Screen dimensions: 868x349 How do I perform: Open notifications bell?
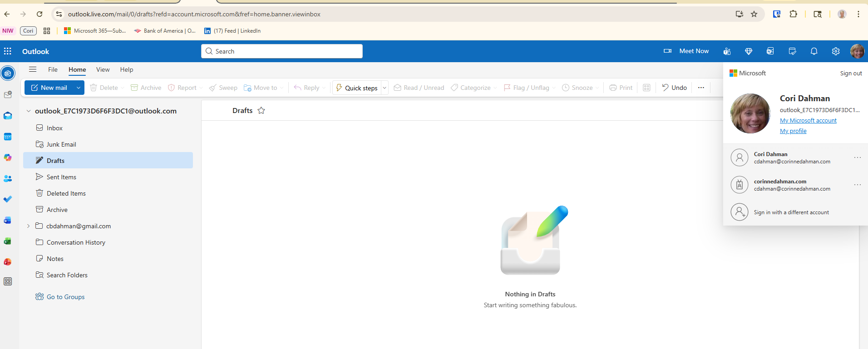click(x=814, y=51)
